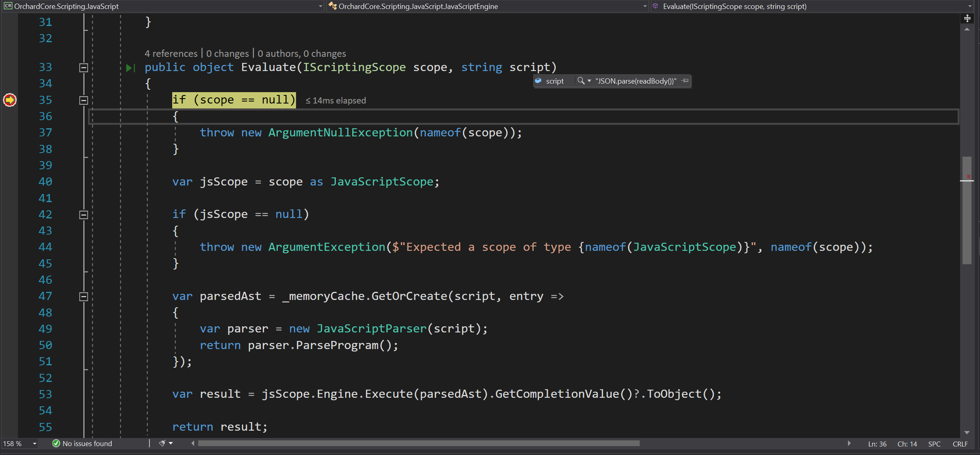980x455 pixels.
Task: Click the split editor handle at top right
Action: click(968, 18)
